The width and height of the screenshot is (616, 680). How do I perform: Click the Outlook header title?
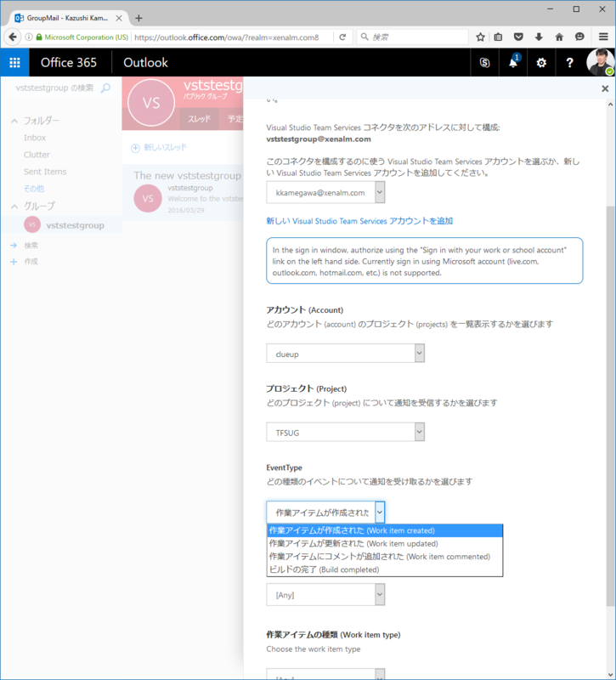click(145, 62)
